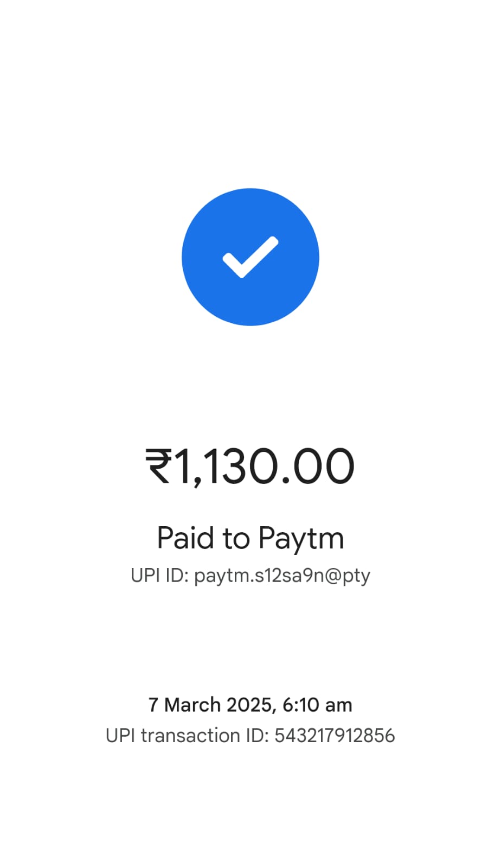Click the year 2025 in the date line
The width and height of the screenshot is (501, 868).
[249, 705]
